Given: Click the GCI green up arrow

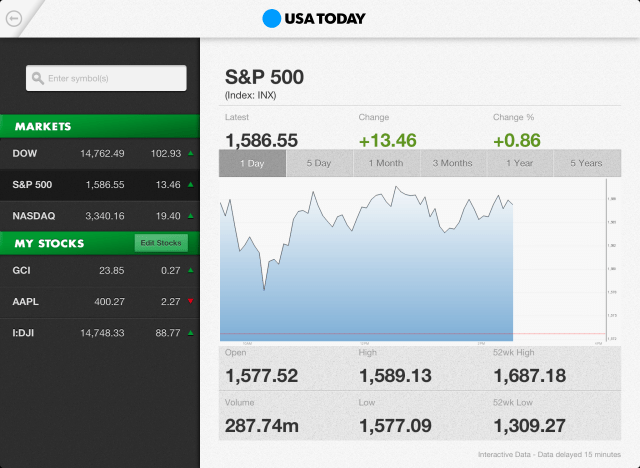Looking at the screenshot, I should 191,270.
